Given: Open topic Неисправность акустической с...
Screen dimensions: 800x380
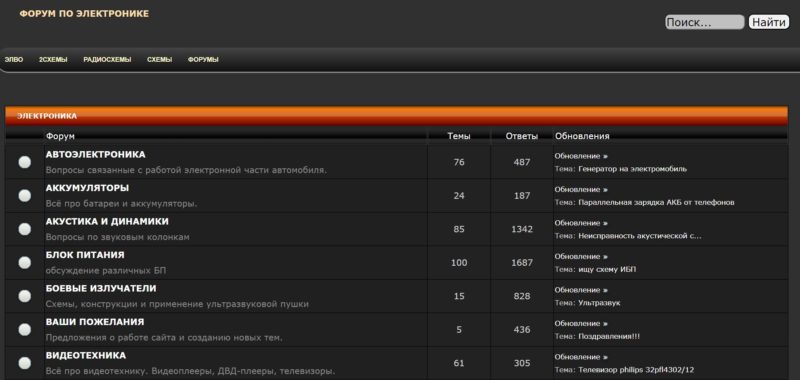Looking at the screenshot, I should pos(640,236).
